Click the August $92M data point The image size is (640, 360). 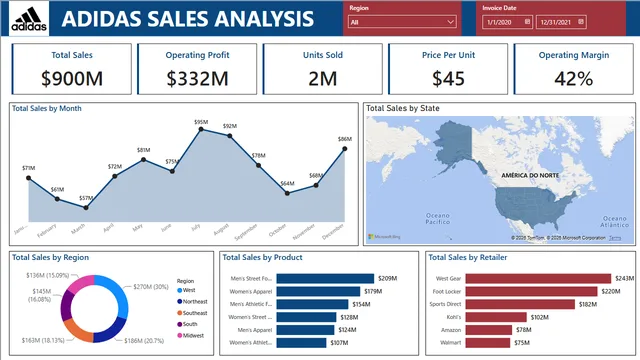point(230,136)
